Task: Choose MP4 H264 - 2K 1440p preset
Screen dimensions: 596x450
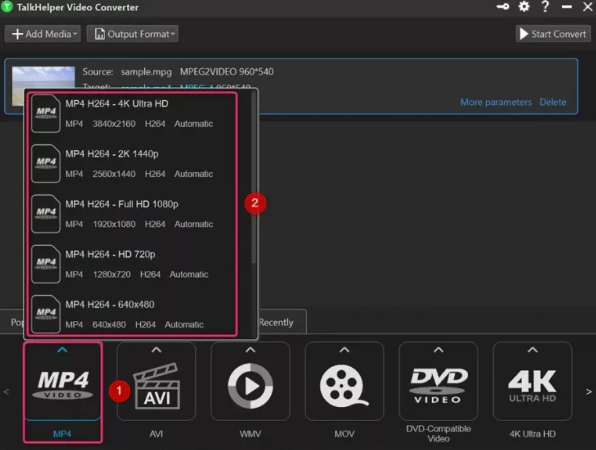Action: point(132,164)
